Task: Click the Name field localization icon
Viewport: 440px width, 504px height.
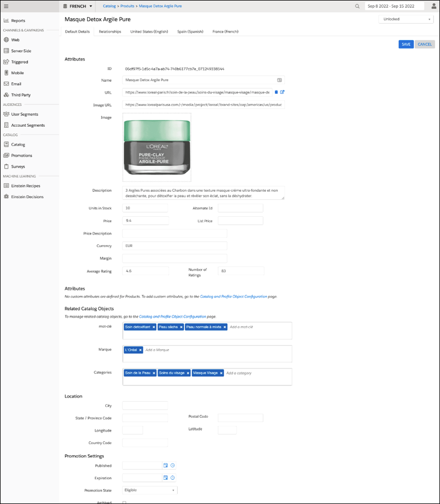Action: pos(279,80)
